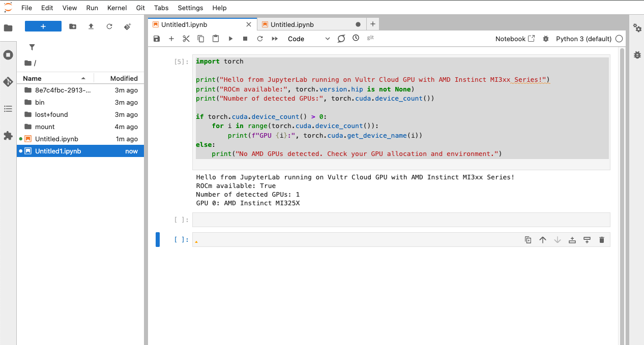Sort files by Modified column

120,78
